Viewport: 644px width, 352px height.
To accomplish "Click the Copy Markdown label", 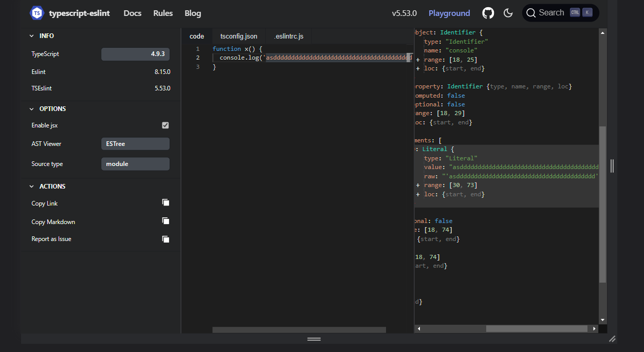I will (53, 222).
